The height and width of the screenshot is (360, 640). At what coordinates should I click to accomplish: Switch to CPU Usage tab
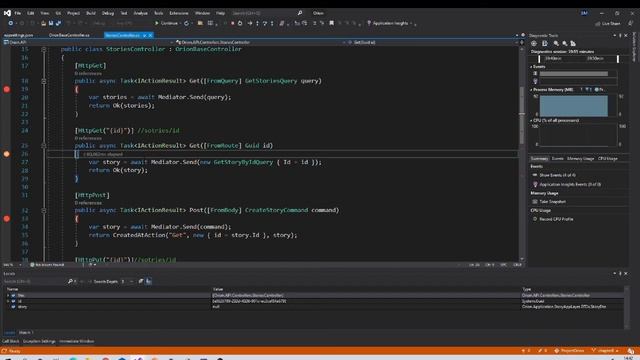(608, 158)
